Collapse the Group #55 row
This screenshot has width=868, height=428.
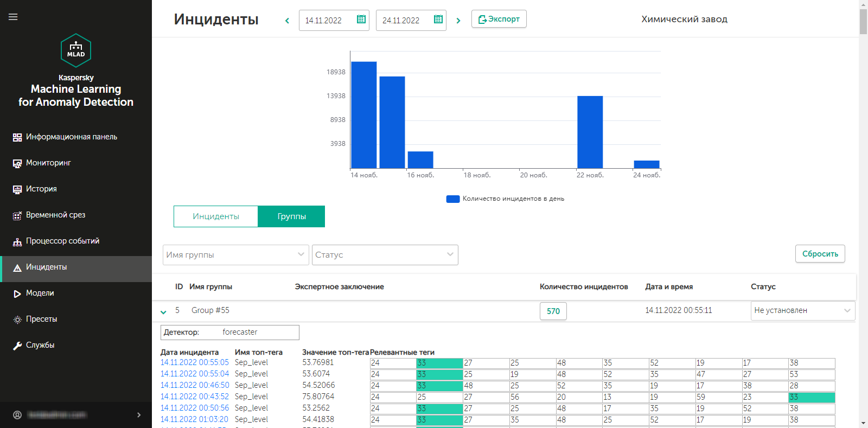click(163, 312)
